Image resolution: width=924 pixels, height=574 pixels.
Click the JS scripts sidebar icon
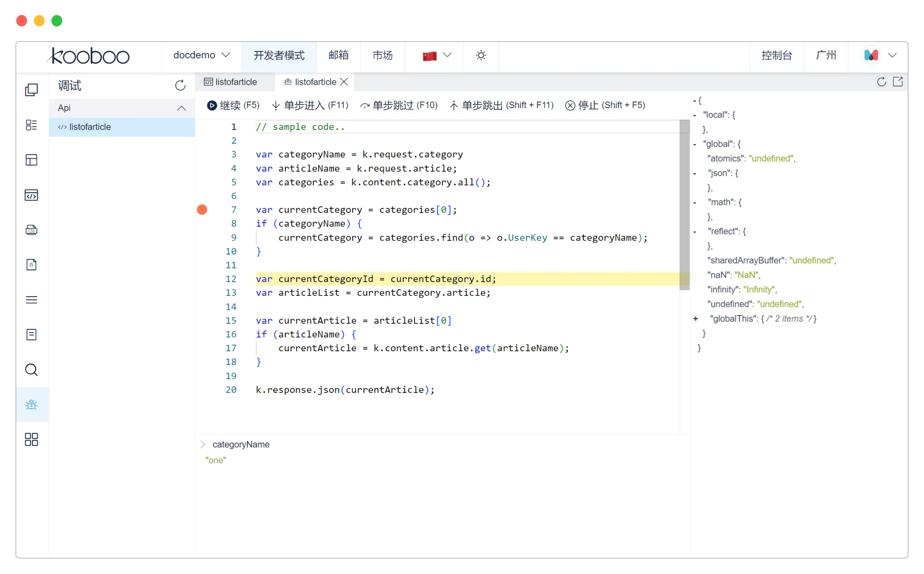pos(31,265)
